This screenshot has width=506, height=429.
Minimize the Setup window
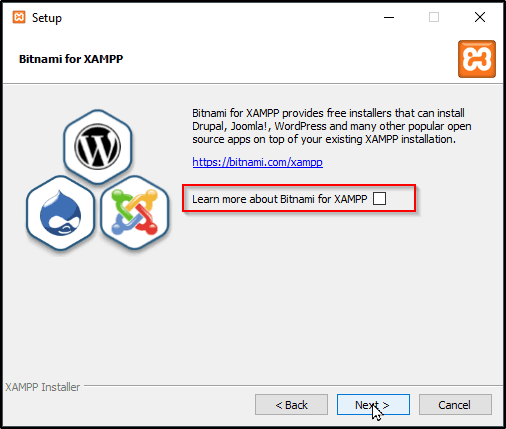pyautogui.click(x=389, y=17)
